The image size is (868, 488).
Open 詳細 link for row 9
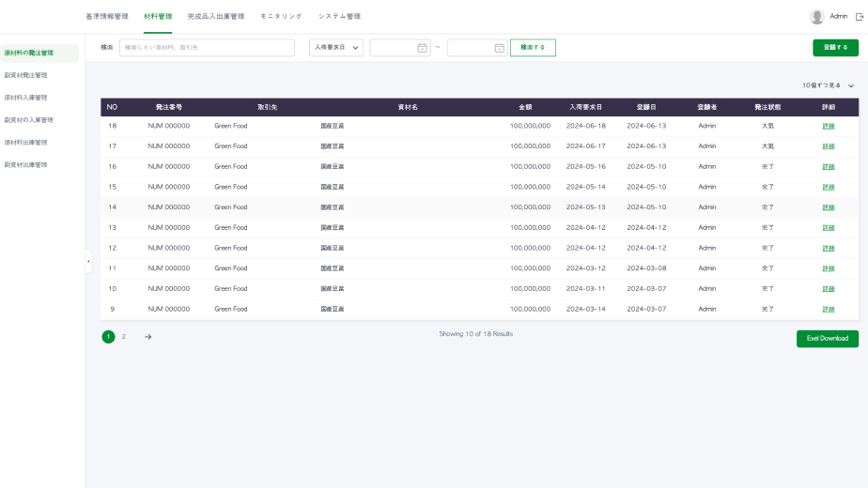[829, 310]
